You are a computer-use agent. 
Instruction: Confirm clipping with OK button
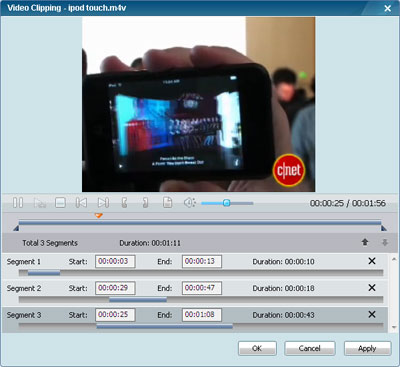[x=257, y=348]
